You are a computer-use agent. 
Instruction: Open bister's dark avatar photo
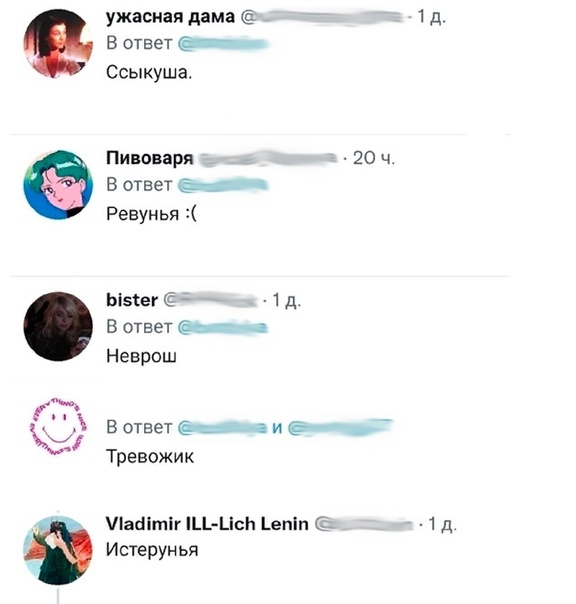[x=58, y=326]
